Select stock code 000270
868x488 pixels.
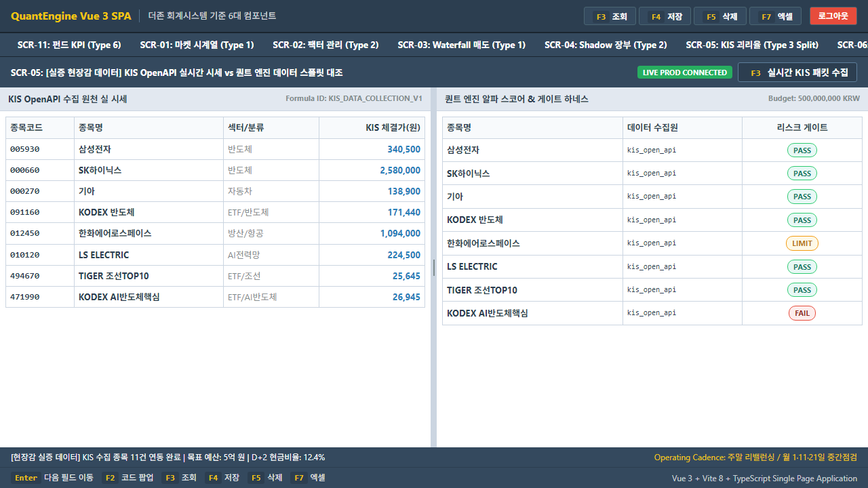(24, 191)
